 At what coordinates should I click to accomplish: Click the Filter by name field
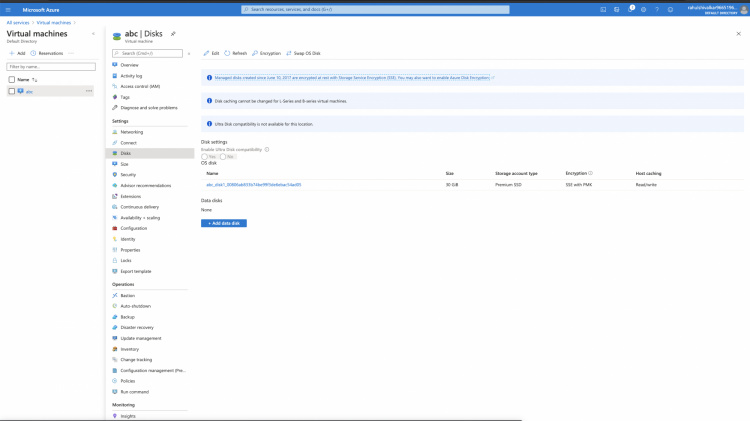pos(50,66)
